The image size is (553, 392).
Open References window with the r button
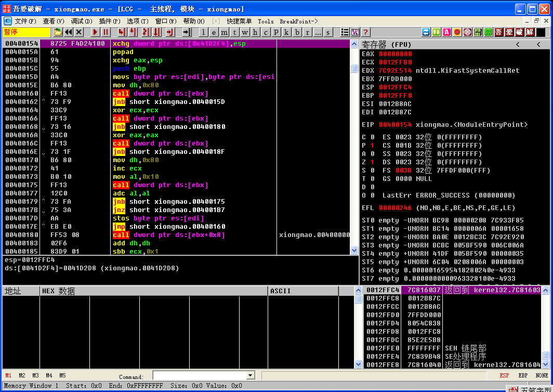coord(307,32)
